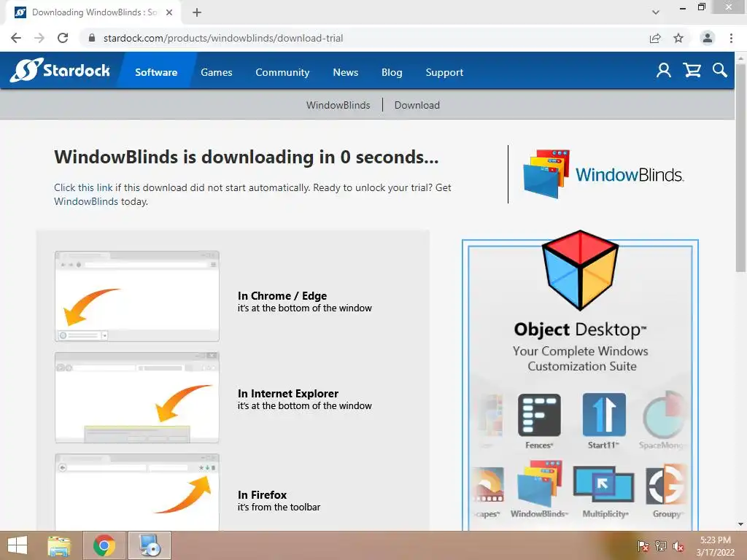Go back with browser back arrow
This screenshot has height=560, width=747.
tap(16, 38)
